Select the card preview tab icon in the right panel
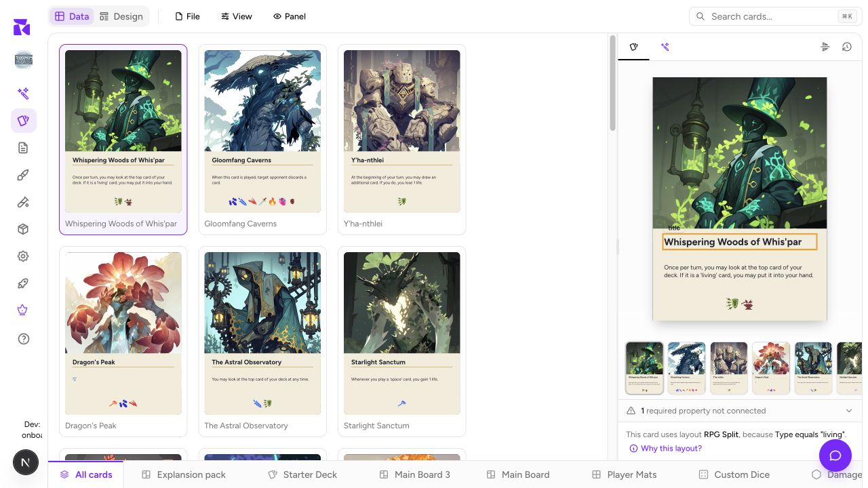The height and width of the screenshot is (488, 868). coord(634,47)
